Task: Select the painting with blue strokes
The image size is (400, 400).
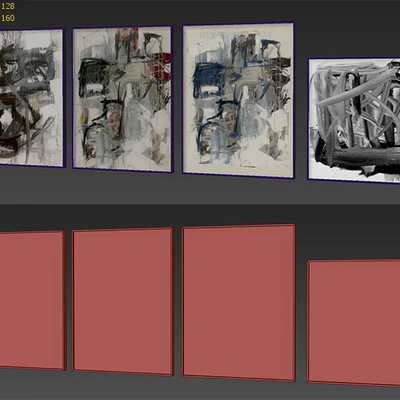Action: pos(238,100)
